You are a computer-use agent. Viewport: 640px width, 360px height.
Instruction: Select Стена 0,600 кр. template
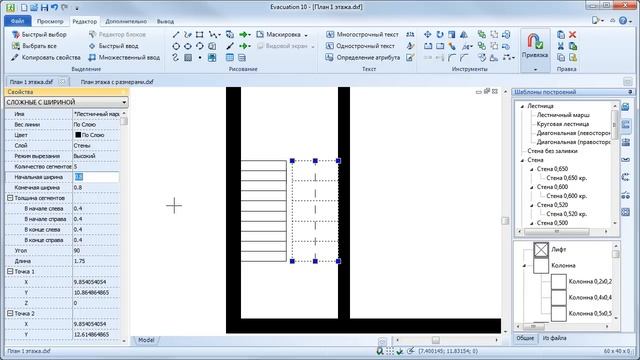tap(567, 196)
